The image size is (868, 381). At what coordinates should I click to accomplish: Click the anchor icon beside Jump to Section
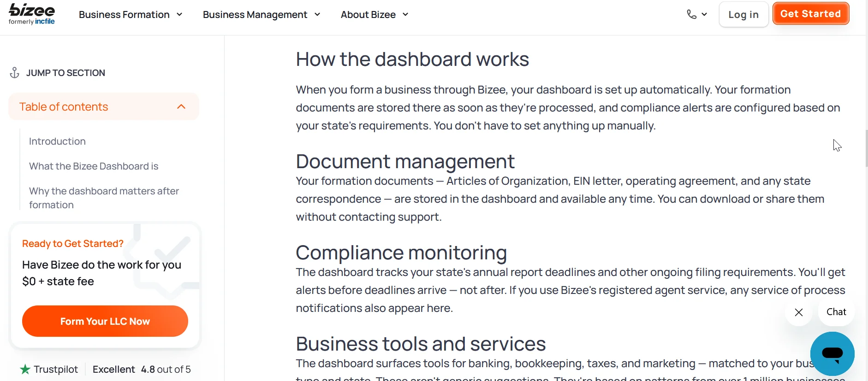pos(15,73)
